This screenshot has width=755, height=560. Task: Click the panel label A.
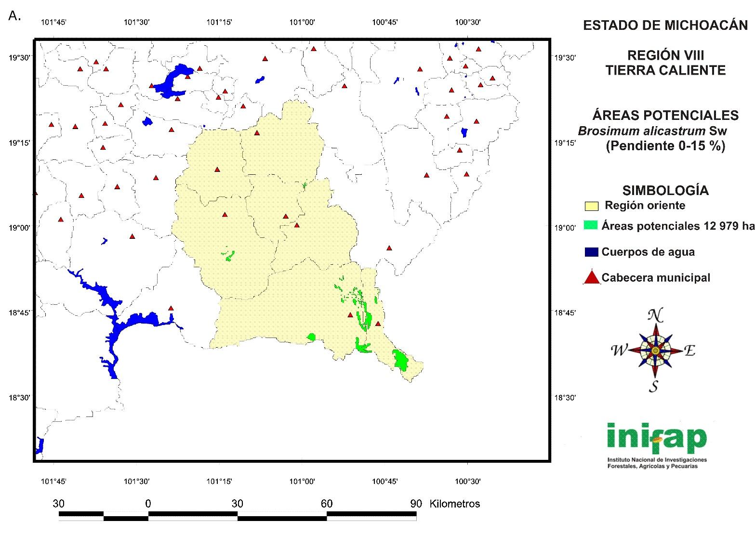point(15,16)
